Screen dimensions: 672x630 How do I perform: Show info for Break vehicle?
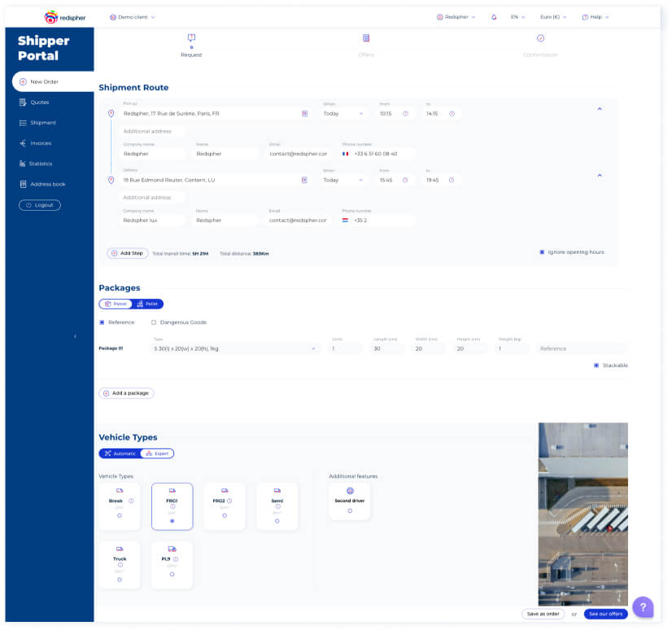coord(131,501)
